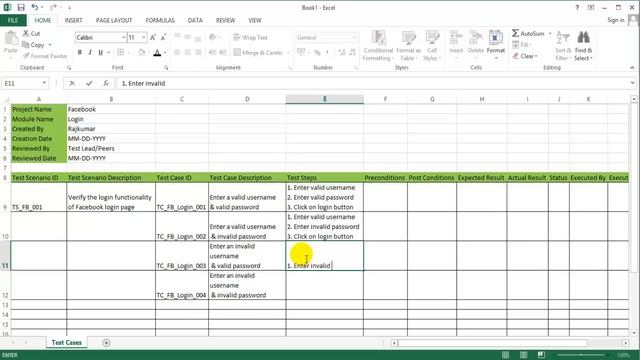Click the Font Color letter A

pyautogui.click(x=157, y=52)
